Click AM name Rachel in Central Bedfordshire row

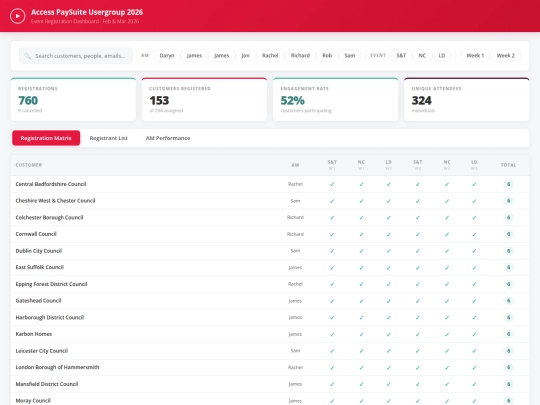[x=295, y=184]
